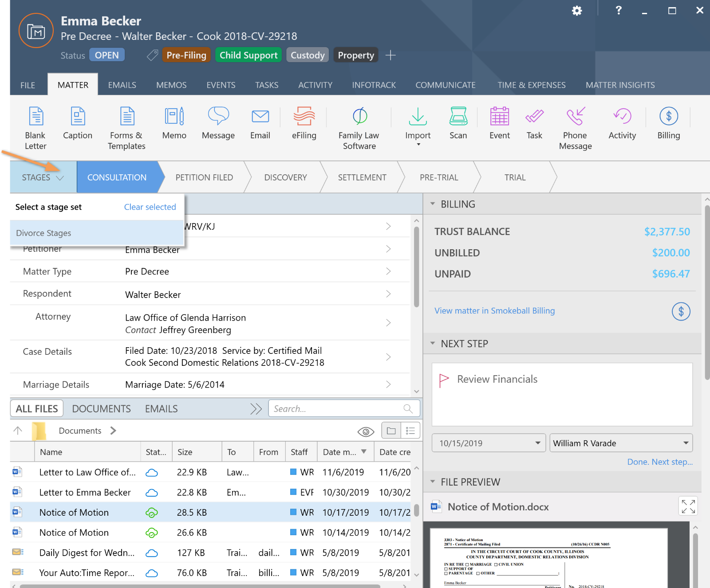The image size is (710, 588).
Task: Open the Caption tool
Action: pyautogui.click(x=78, y=123)
